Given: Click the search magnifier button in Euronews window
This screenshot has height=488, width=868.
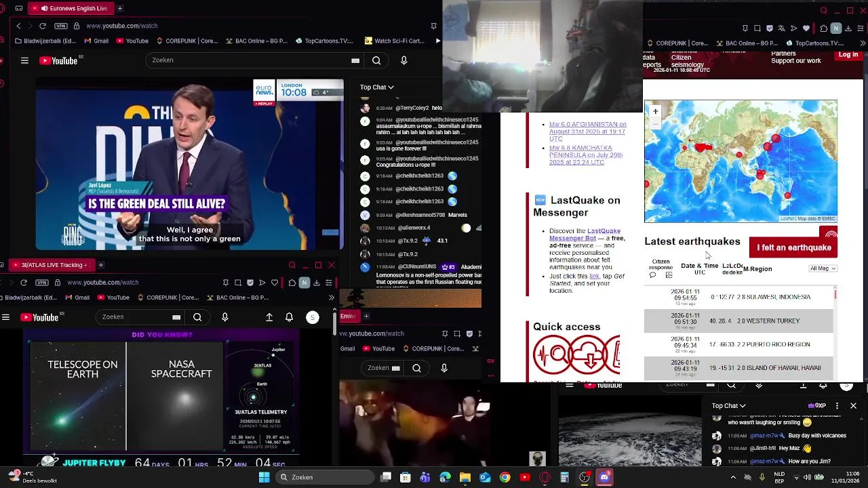Looking at the screenshot, I should pyautogui.click(x=376, y=60).
